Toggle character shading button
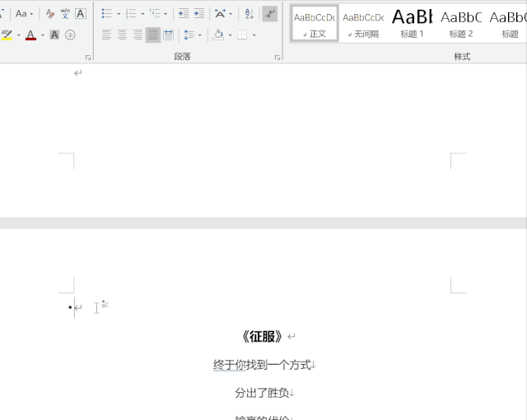 pyautogui.click(x=54, y=35)
